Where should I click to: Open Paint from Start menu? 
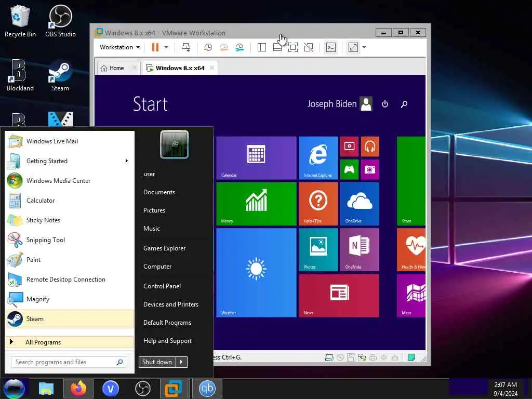pos(70,260)
